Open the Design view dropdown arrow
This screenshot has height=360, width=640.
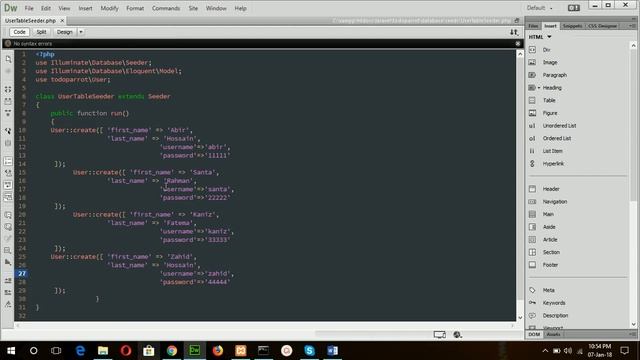coord(81,32)
